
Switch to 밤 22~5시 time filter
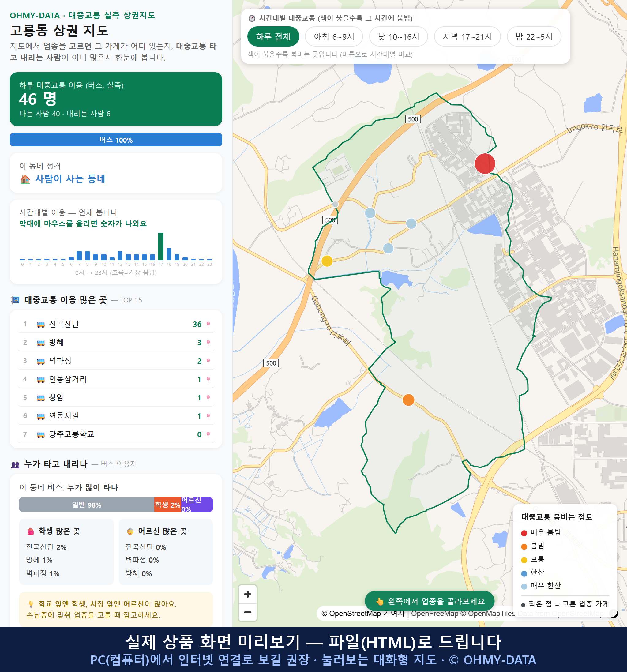coord(534,36)
